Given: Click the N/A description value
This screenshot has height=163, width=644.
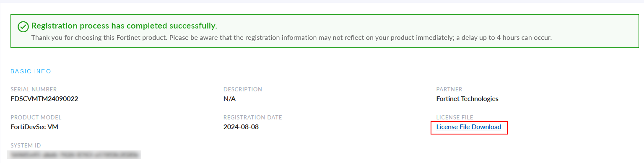Looking at the screenshot, I should pyautogui.click(x=230, y=99).
